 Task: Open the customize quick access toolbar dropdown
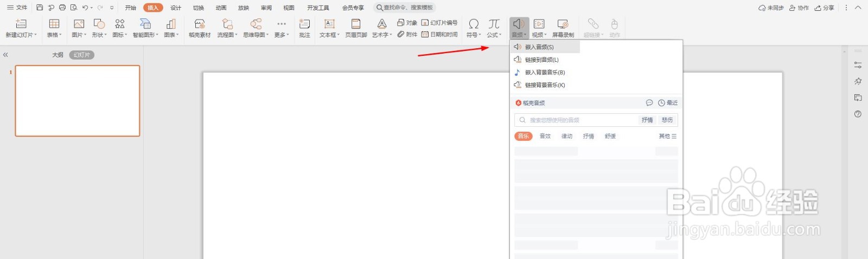[112, 8]
